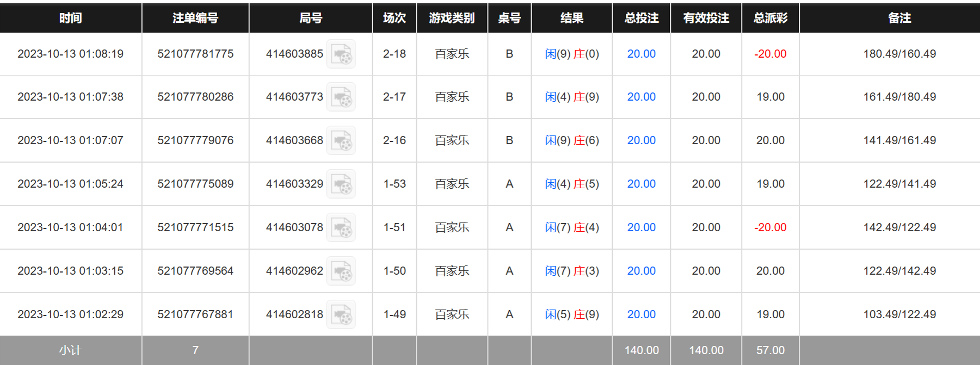This screenshot has height=365, width=980.
Task: Open blue 20.00 bet link for order 521077769564
Action: 642,271
